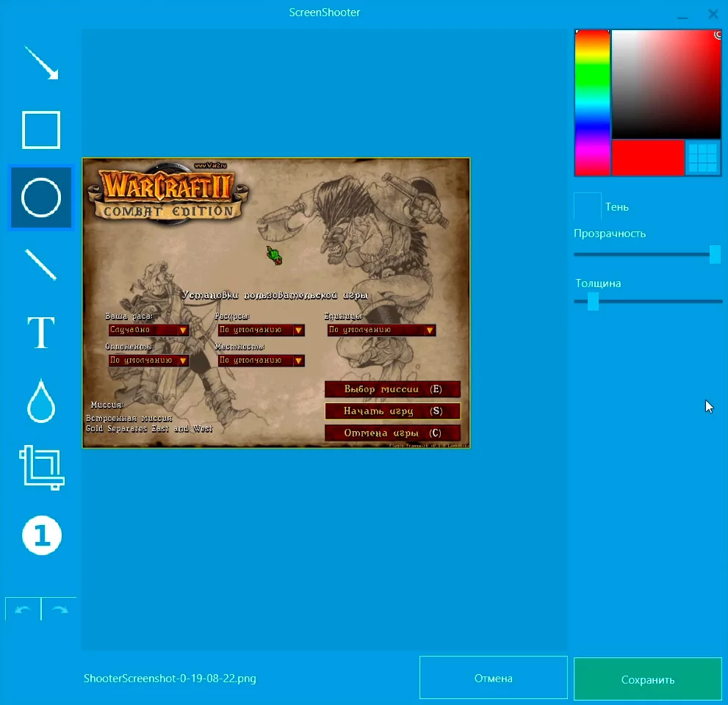This screenshot has width=728, height=705.
Task: Click the Warcraft II screenshot image
Action: click(276, 303)
